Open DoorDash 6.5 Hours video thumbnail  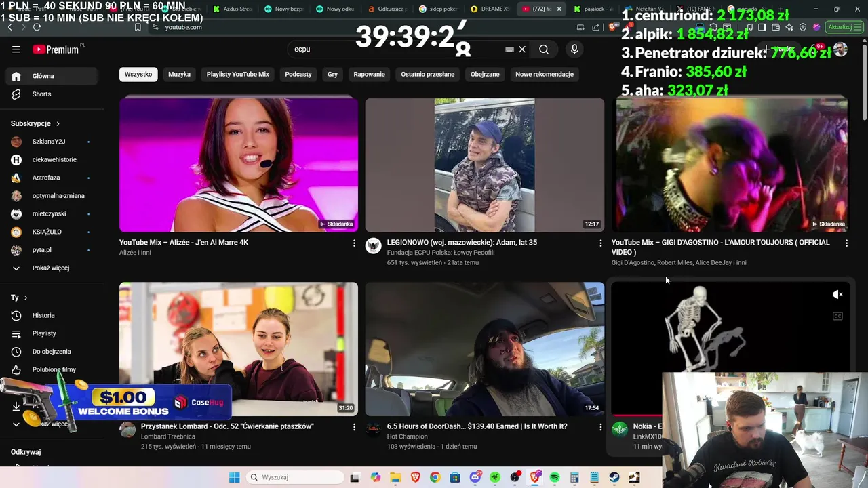(485, 348)
